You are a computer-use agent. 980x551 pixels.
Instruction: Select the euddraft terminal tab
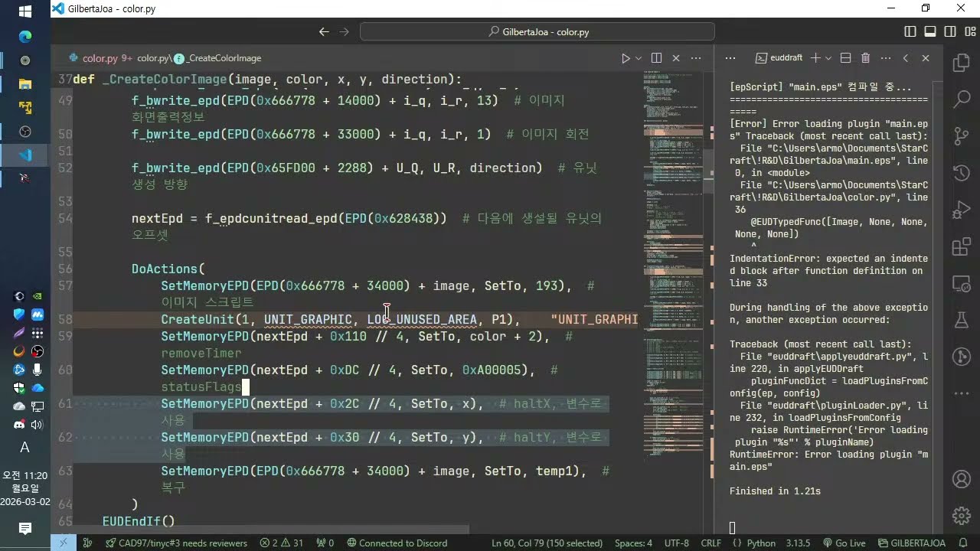(x=779, y=58)
